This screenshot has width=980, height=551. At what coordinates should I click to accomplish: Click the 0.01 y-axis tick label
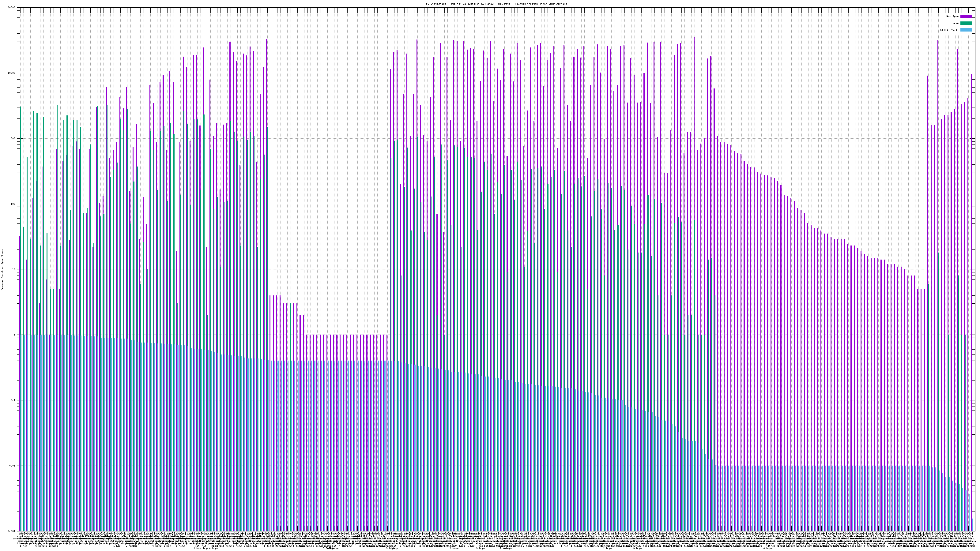coord(13,465)
